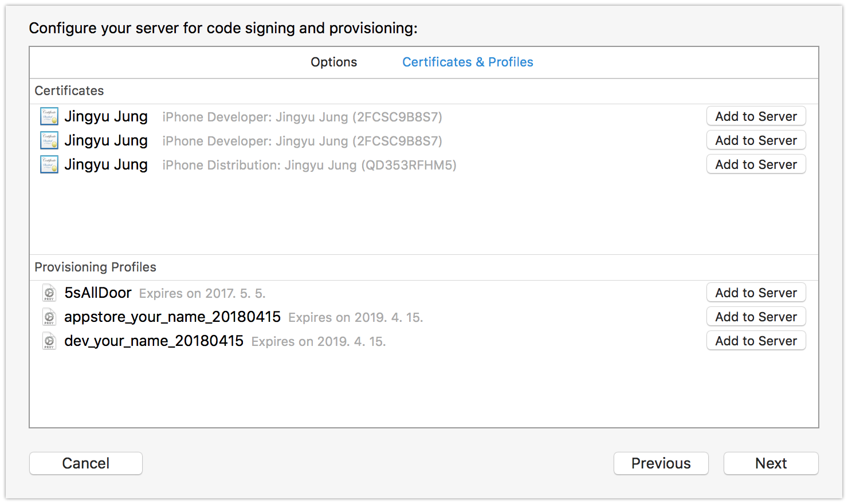
Task: Go back with the Previous button
Action: [661, 463]
